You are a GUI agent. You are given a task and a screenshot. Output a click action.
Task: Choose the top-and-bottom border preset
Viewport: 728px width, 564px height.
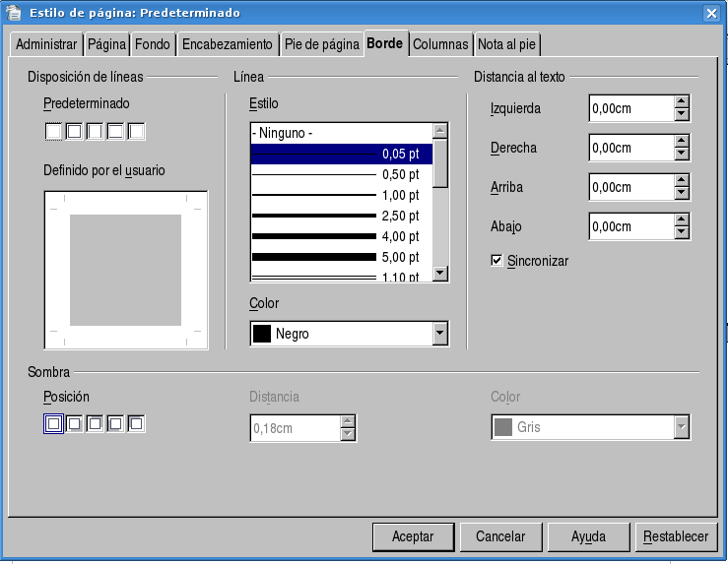pyautogui.click(x=115, y=131)
